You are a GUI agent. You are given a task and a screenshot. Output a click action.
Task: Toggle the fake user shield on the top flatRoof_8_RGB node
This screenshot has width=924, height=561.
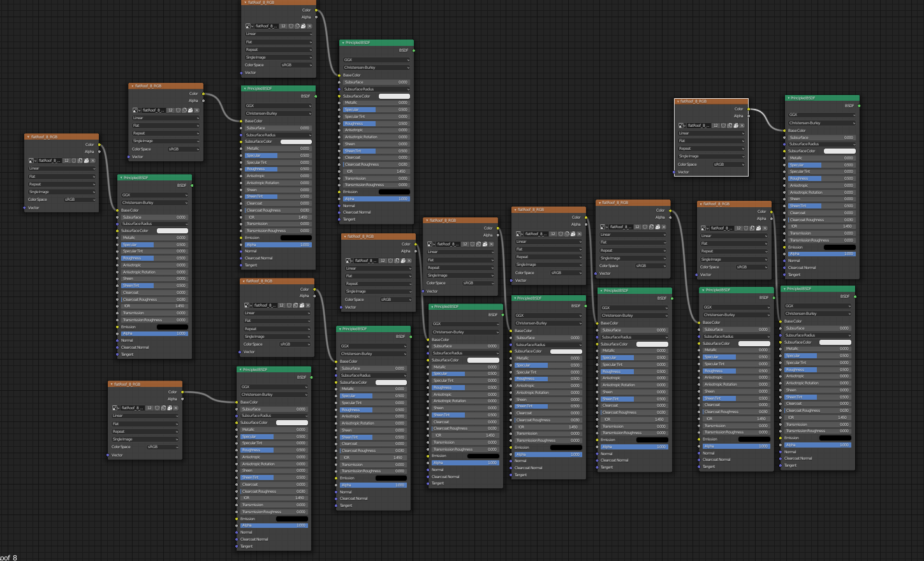click(291, 26)
